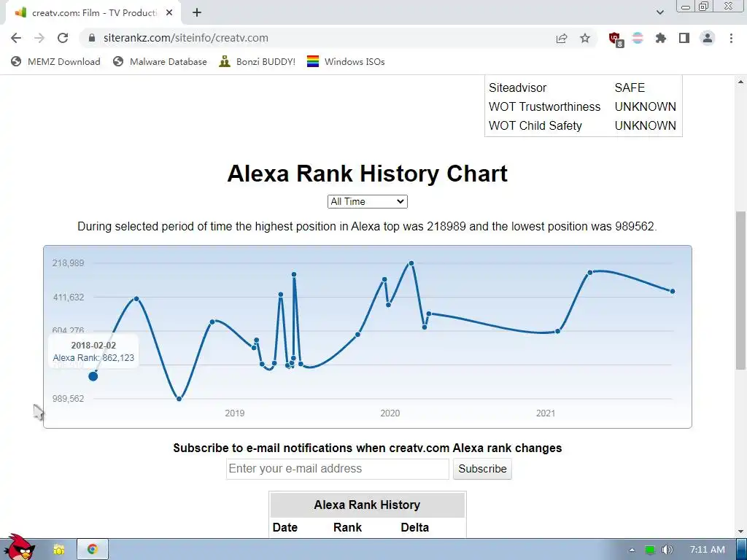Click the address bar URL

coord(186,38)
